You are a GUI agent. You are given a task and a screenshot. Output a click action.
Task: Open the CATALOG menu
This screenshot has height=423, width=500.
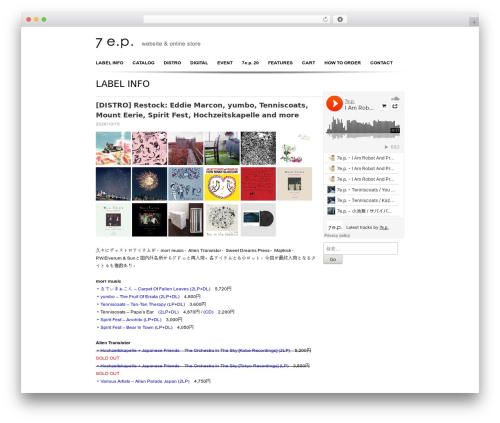[x=143, y=63]
